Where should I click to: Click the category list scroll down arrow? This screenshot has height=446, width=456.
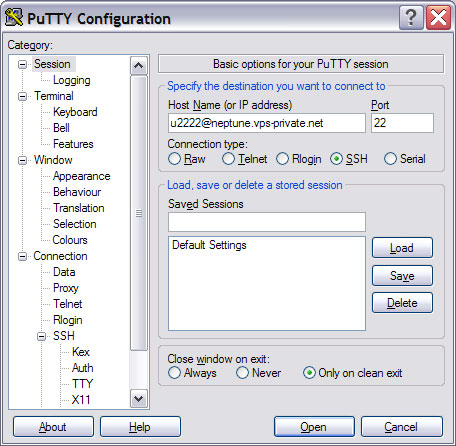click(x=139, y=398)
